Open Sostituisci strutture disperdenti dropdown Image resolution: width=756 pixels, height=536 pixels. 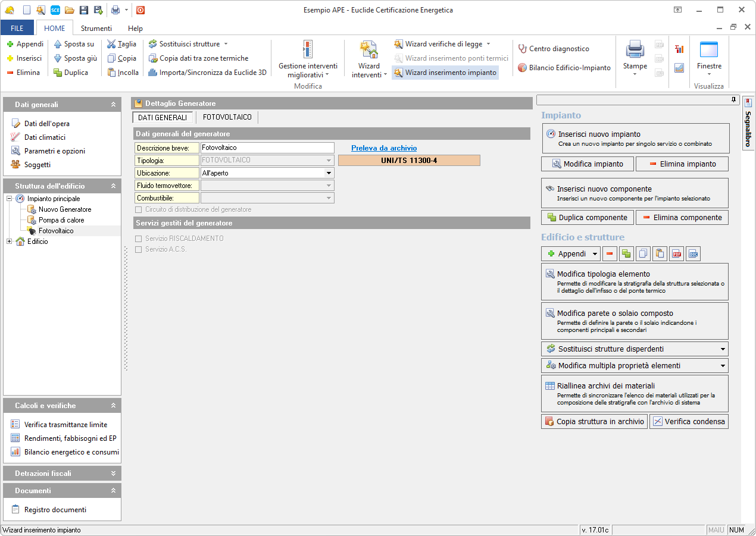pyautogui.click(x=723, y=349)
